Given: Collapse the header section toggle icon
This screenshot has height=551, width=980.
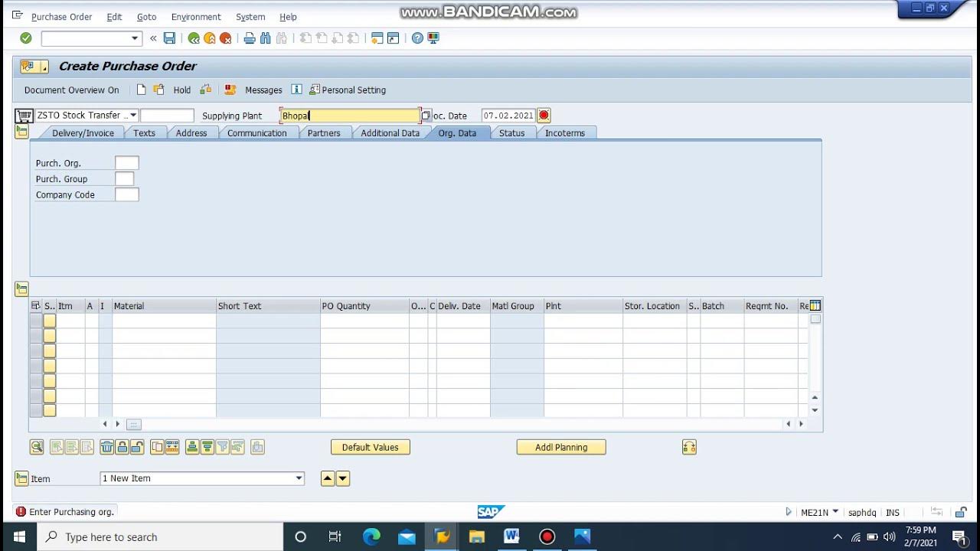Looking at the screenshot, I should pos(21,132).
